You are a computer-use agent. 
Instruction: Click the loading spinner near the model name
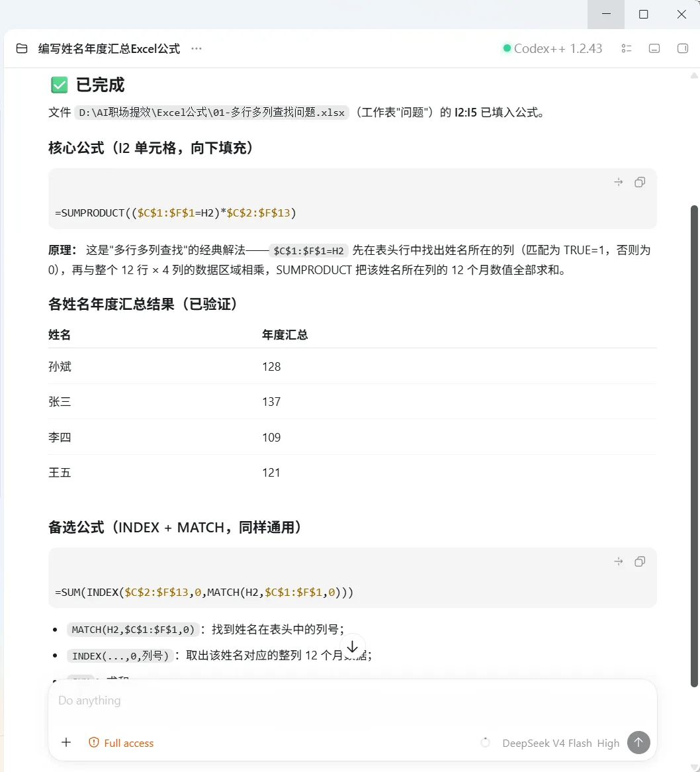485,742
